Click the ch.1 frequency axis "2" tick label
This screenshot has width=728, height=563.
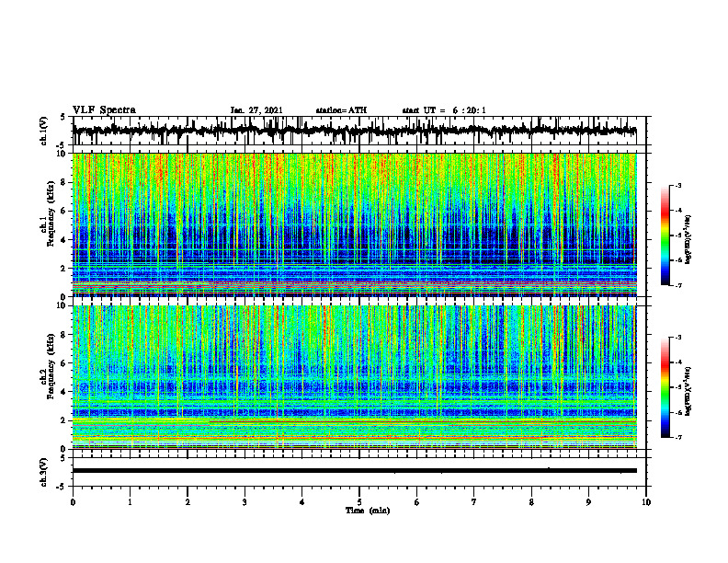click(x=64, y=268)
